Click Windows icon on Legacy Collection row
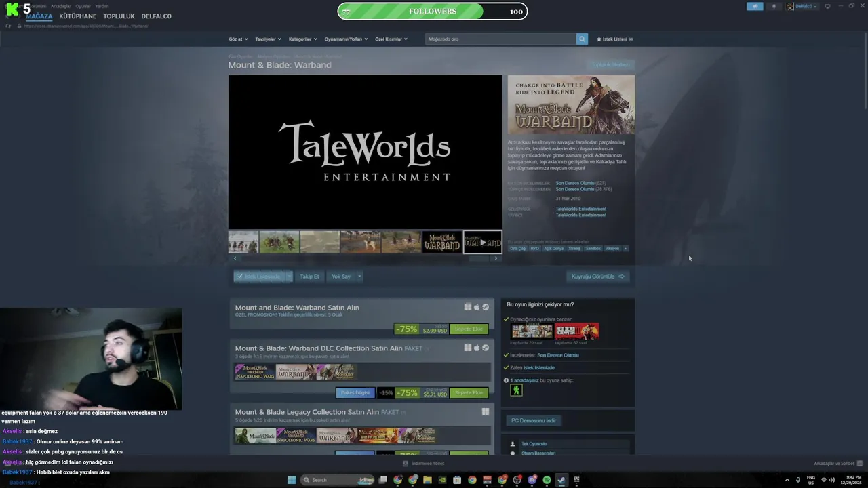The image size is (868, 488). click(486, 411)
